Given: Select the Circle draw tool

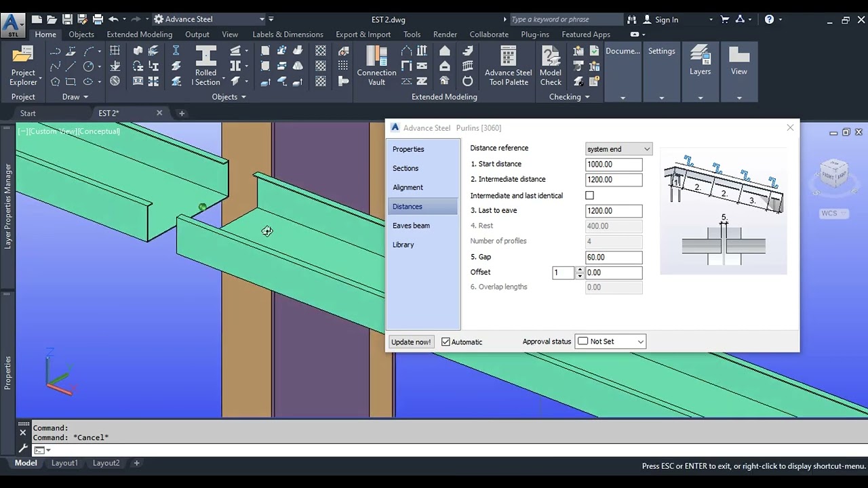Looking at the screenshot, I should [88, 66].
